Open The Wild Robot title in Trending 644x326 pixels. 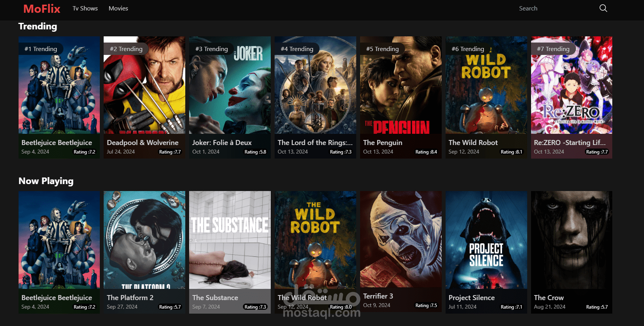point(473,143)
